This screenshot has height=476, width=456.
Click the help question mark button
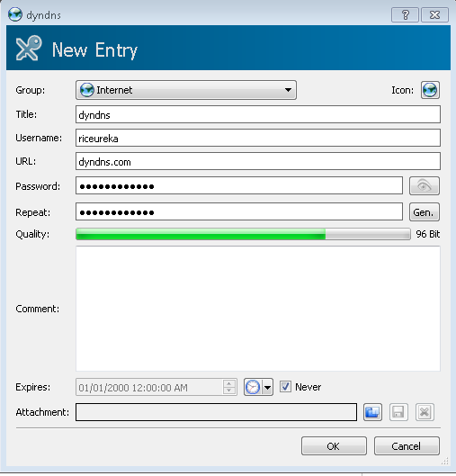pos(405,14)
